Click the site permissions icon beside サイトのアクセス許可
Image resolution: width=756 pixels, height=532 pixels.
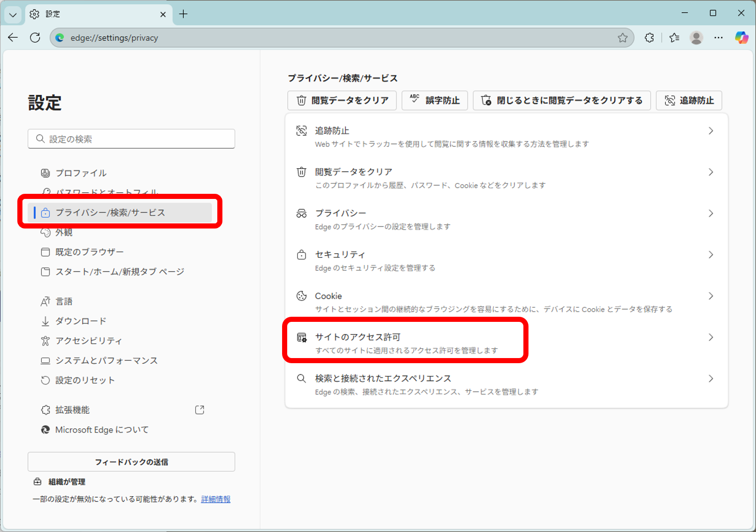click(301, 337)
